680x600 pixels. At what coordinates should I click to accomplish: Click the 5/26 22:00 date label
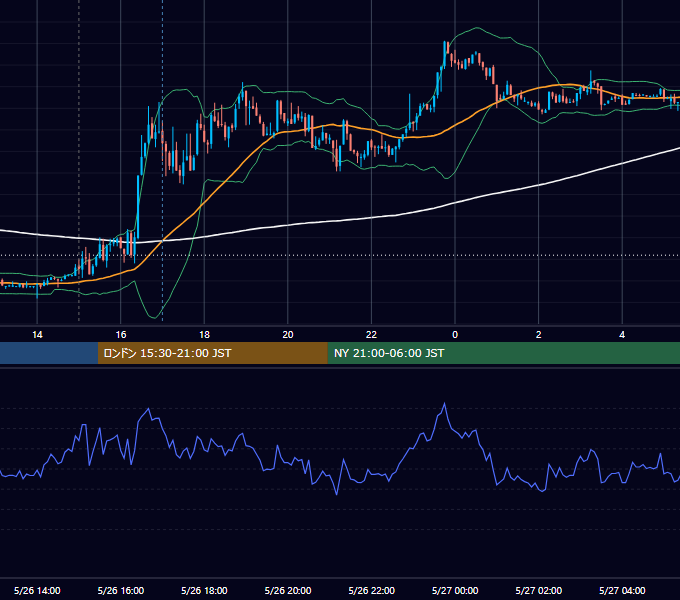click(x=372, y=590)
